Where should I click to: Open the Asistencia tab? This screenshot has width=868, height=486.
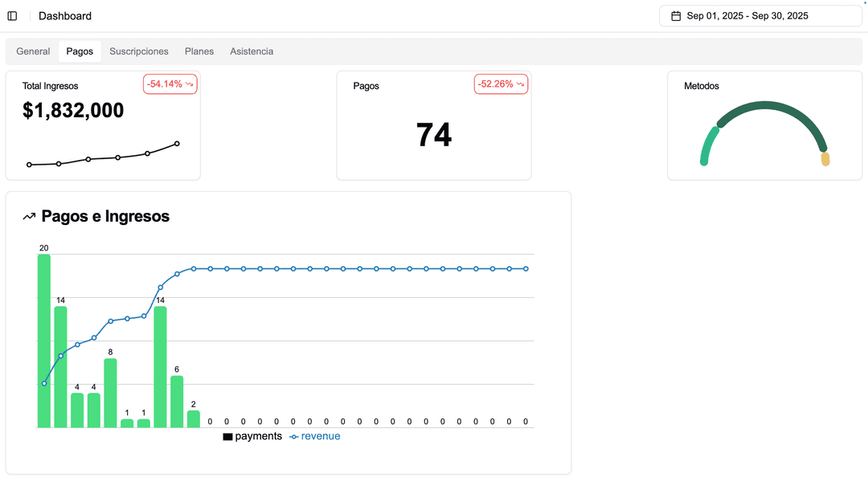point(251,51)
